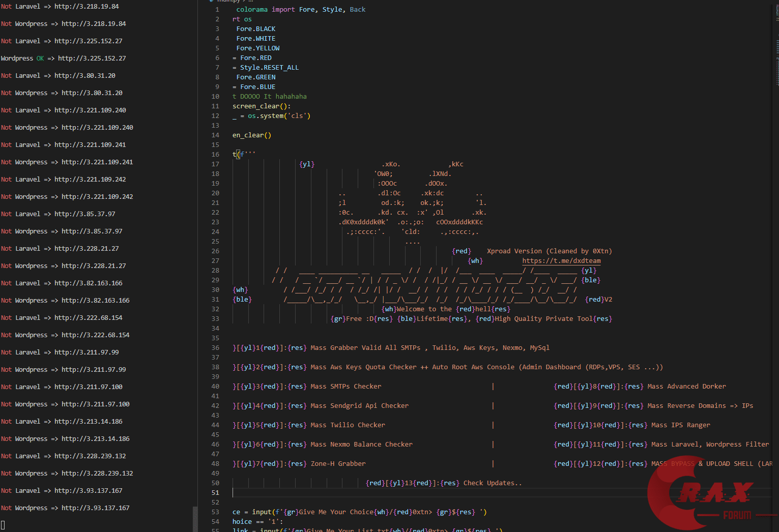Open http://3.93.137.167 in its Not Laravel row
The image size is (779, 532).
[89, 491]
